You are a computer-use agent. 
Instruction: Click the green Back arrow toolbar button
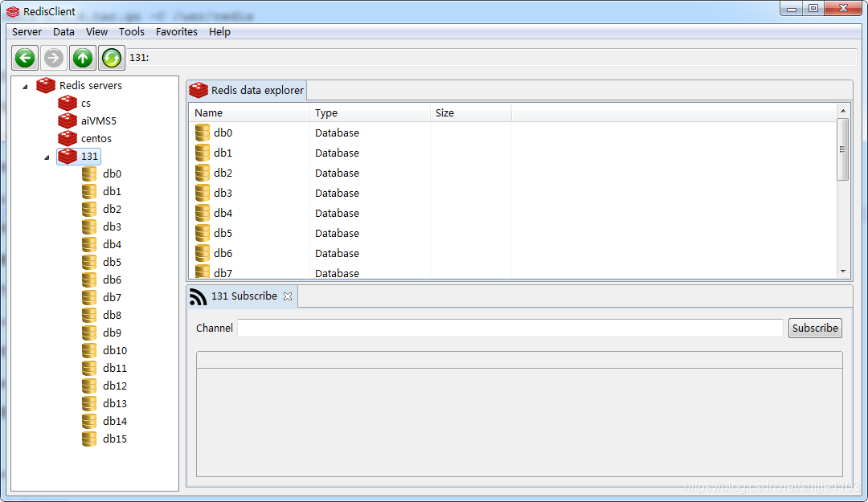[x=25, y=58]
